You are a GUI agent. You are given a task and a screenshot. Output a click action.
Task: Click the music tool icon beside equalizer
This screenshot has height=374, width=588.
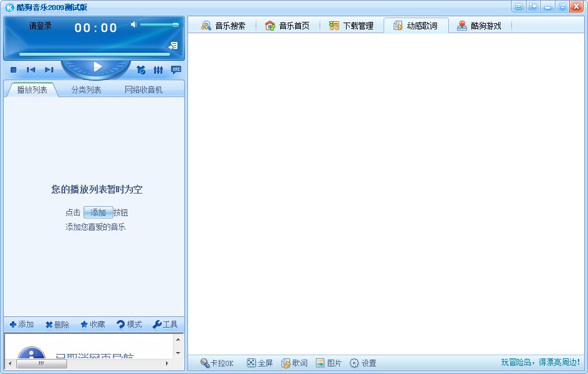coord(141,70)
